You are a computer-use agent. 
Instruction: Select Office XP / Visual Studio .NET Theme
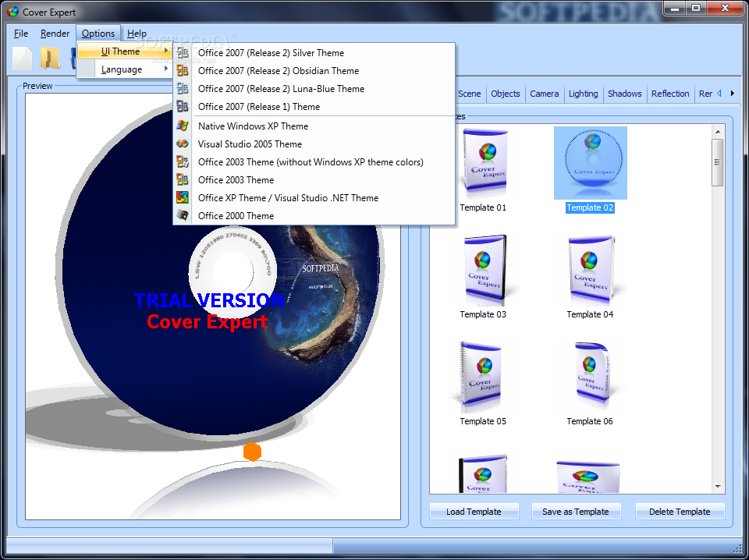(314, 197)
